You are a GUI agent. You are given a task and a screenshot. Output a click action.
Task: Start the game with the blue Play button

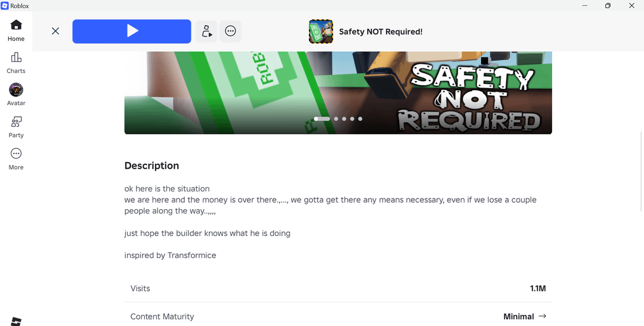point(132,31)
